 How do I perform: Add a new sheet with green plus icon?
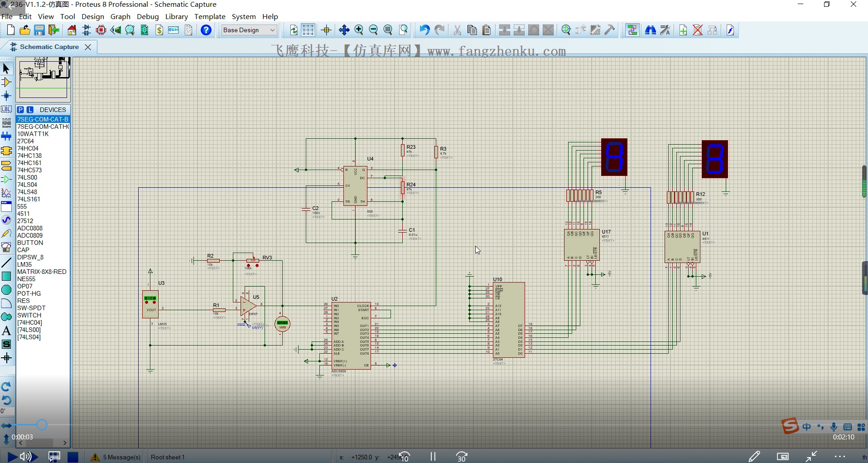[683, 30]
